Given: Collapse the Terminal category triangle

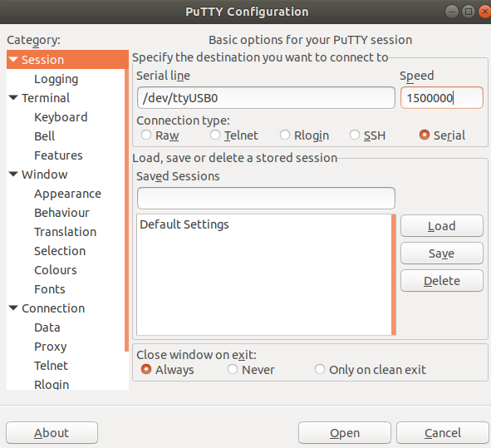Looking at the screenshot, I should click(x=13, y=98).
